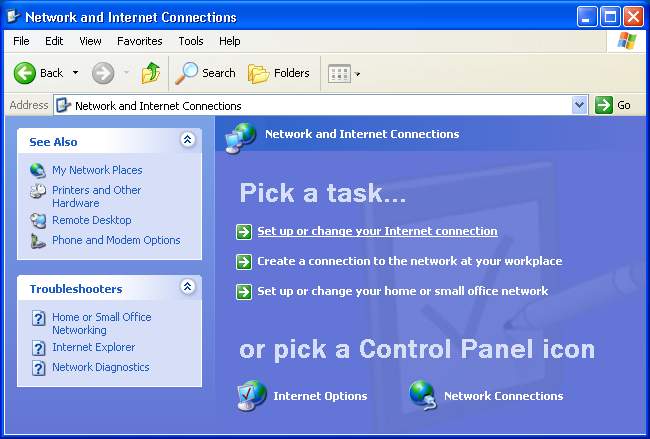Click the My Network Places globe icon

click(37, 170)
